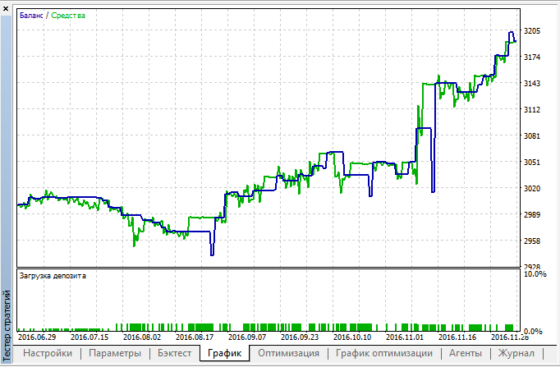Open the Бэктест tab
The width and height of the screenshot is (560, 367).
pos(174,353)
